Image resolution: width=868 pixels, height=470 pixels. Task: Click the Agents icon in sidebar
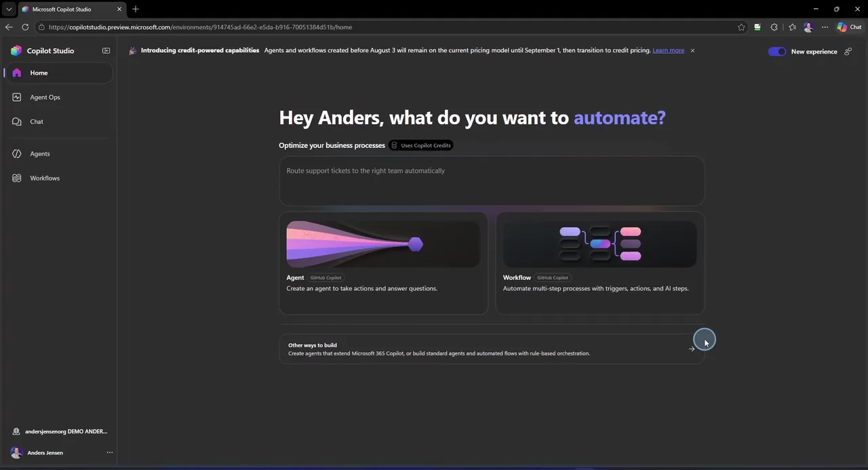(17, 153)
